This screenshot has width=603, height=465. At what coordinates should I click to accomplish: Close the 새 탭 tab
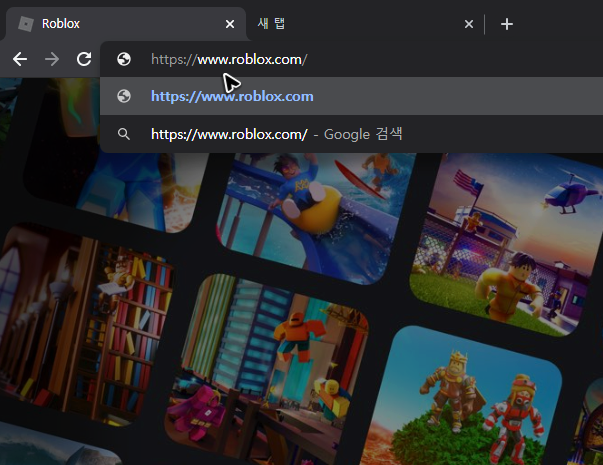[x=469, y=24]
